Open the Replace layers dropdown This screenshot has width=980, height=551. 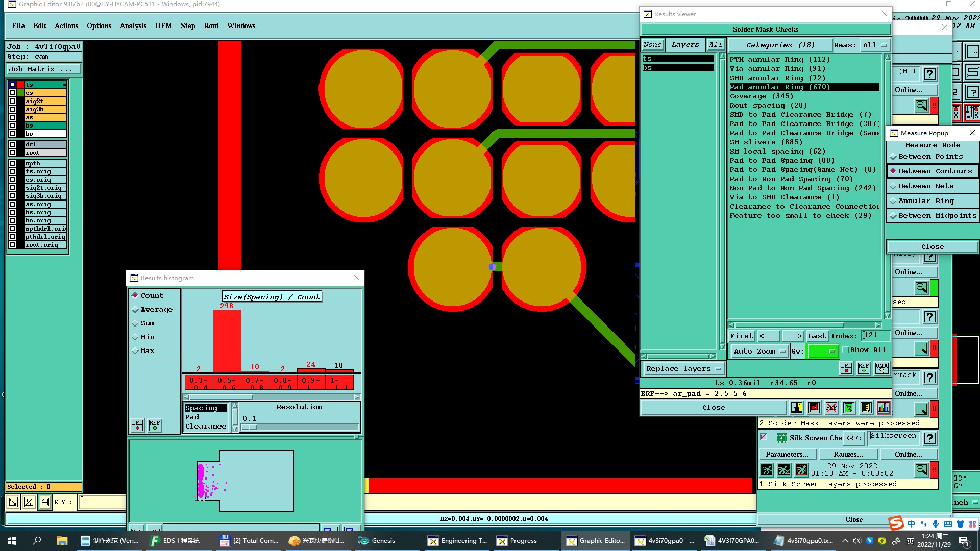(683, 369)
